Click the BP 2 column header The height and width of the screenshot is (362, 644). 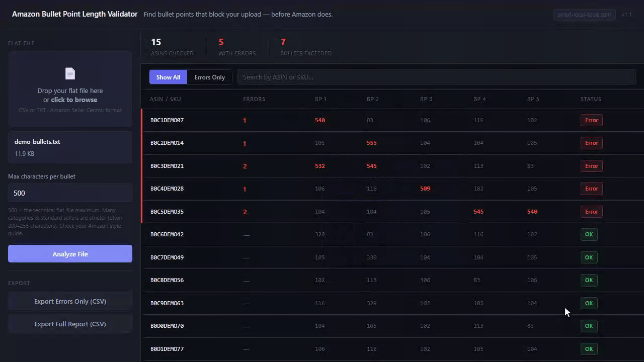(373, 99)
